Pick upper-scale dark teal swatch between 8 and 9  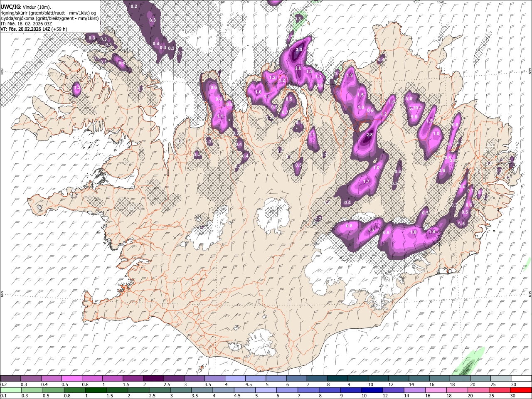pos(337,378)
